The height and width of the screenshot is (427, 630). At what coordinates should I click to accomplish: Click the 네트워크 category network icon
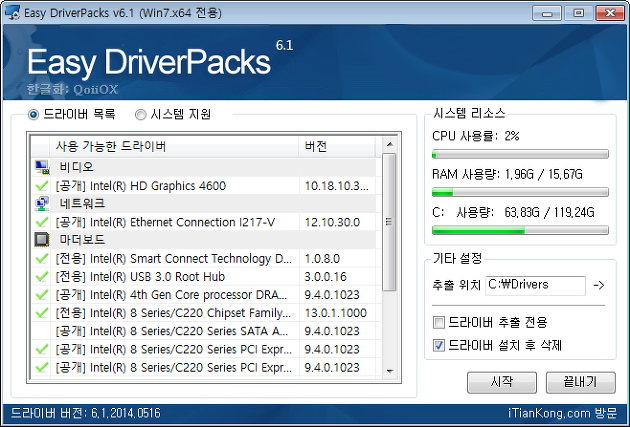pyautogui.click(x=42, y=204)
